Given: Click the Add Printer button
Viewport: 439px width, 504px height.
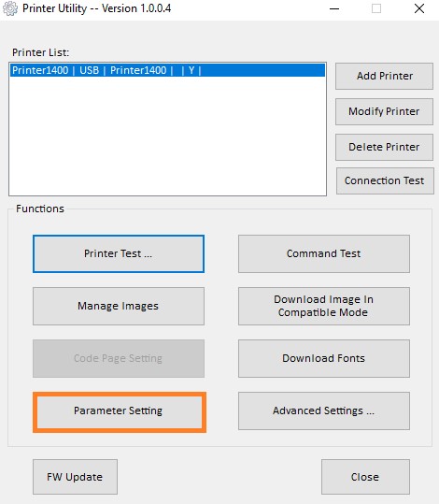Looking at the screenshot, I should [385, 76].
